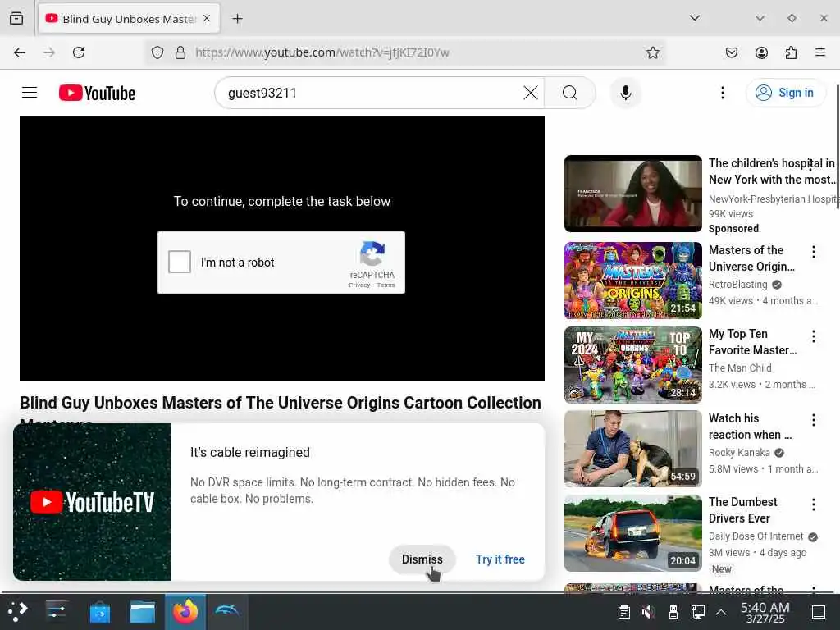
Task: Click the YouTubeTV promo image
Action: tap(92, 502)
